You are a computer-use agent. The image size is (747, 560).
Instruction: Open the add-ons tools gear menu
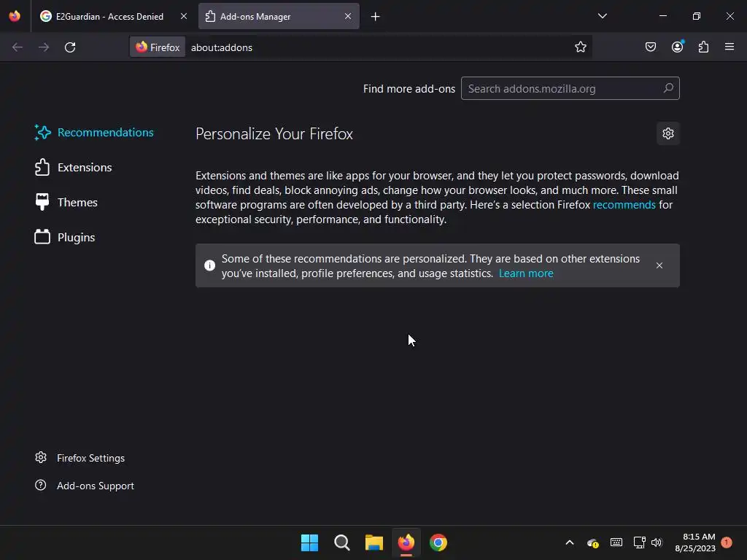coord(668,133)
